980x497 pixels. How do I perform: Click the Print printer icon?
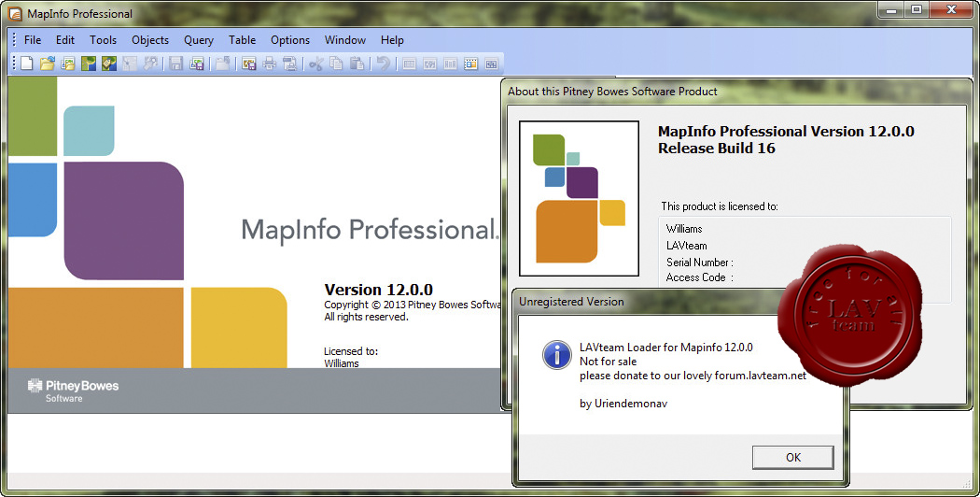270,64
